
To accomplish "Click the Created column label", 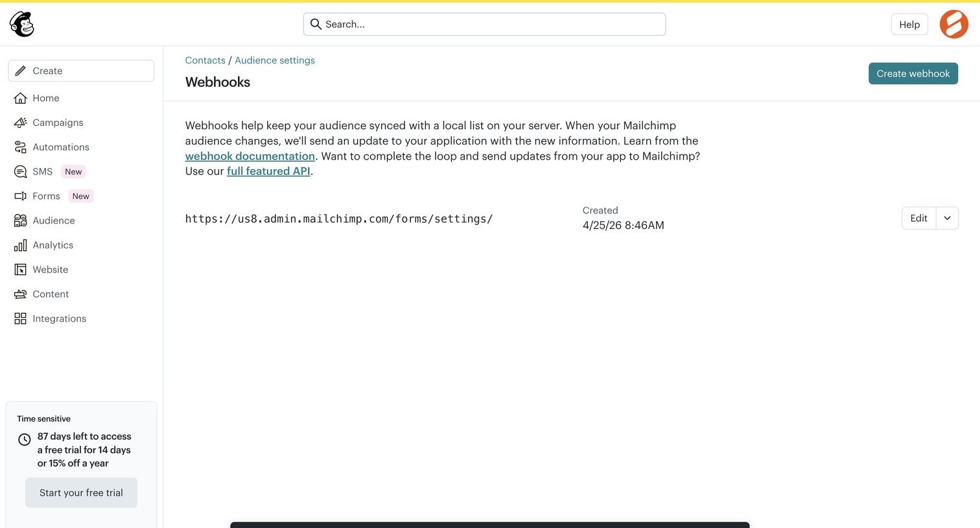I will [600, 210].
